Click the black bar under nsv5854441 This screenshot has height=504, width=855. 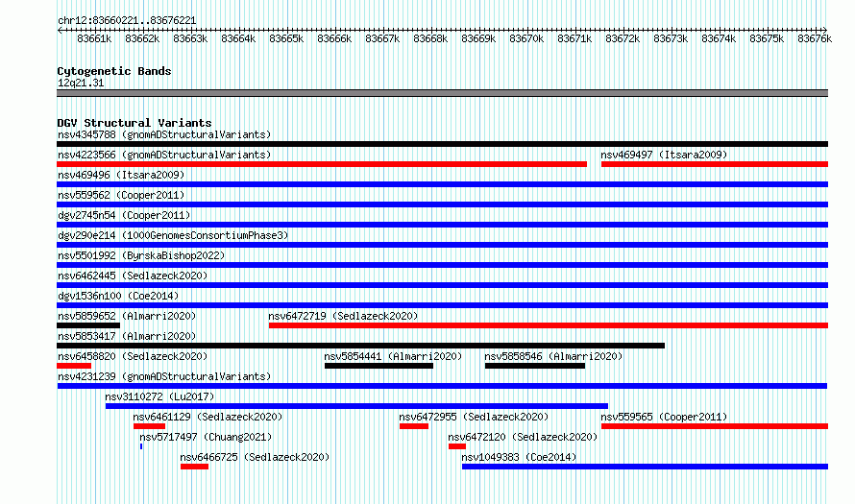coord(379,366)
